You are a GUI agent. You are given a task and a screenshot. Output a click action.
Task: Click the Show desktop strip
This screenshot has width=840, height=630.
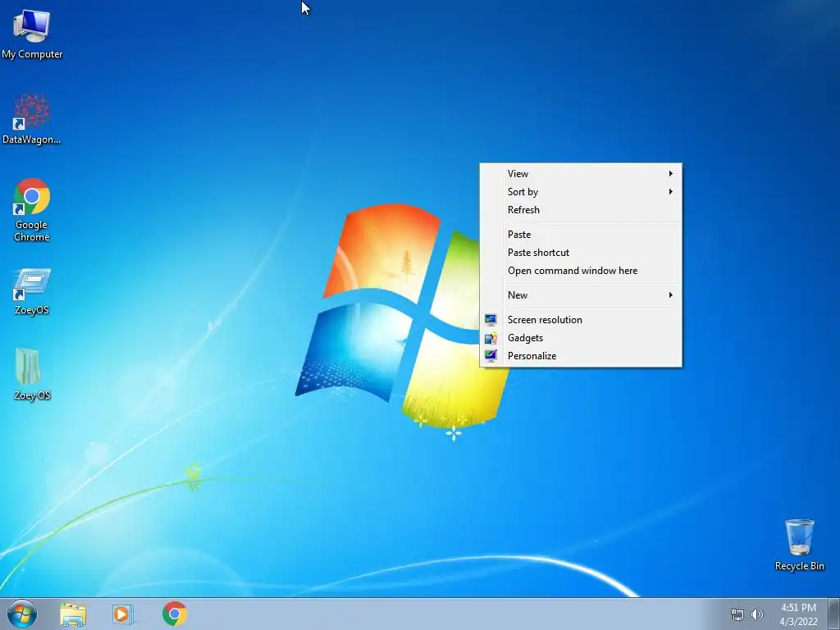tap(834, 614)
